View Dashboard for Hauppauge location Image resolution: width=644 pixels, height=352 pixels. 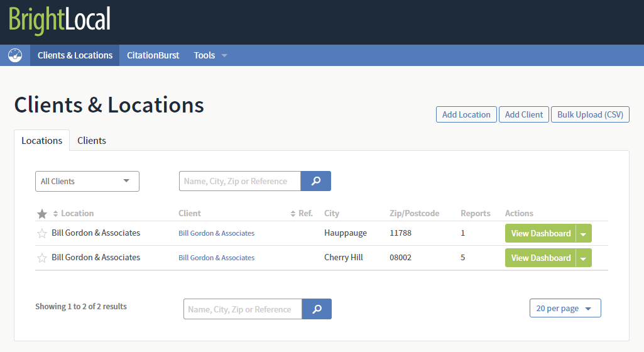coord(540,233)
